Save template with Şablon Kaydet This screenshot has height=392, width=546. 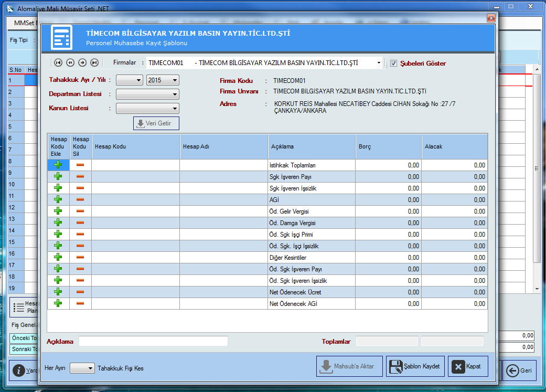coord(415,366)
